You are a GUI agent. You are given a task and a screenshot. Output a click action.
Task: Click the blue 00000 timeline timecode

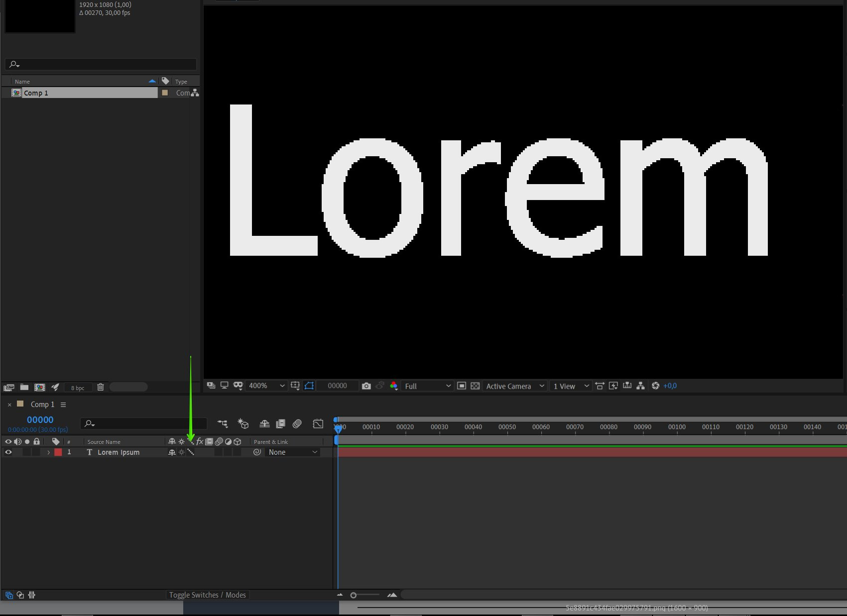click(x=40, y=419)
